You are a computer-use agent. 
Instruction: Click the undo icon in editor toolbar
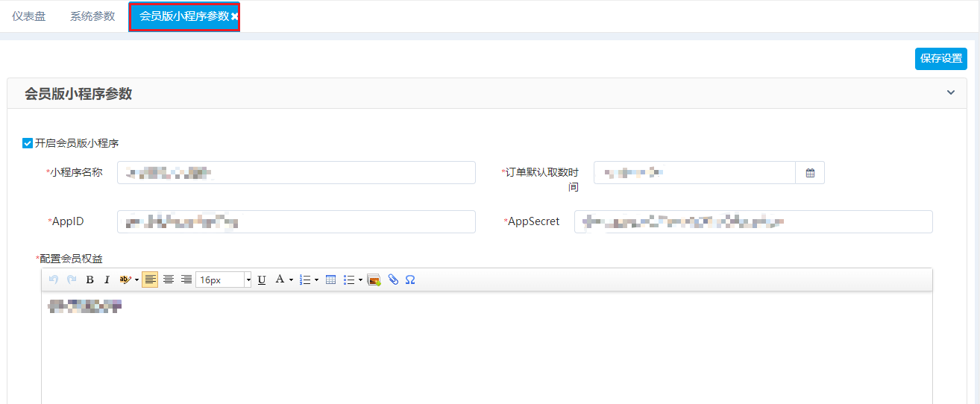coord(53,280)
